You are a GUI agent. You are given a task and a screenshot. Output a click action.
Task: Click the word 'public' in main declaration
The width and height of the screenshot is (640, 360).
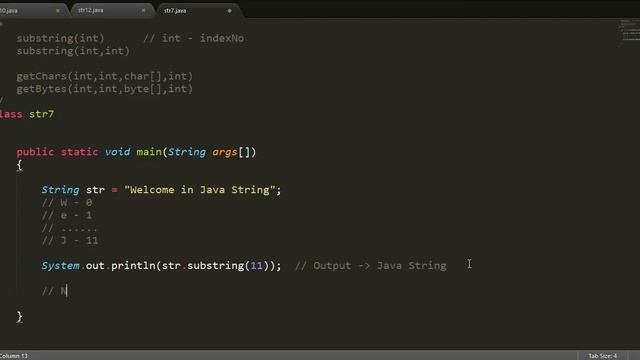coord(35,152)
